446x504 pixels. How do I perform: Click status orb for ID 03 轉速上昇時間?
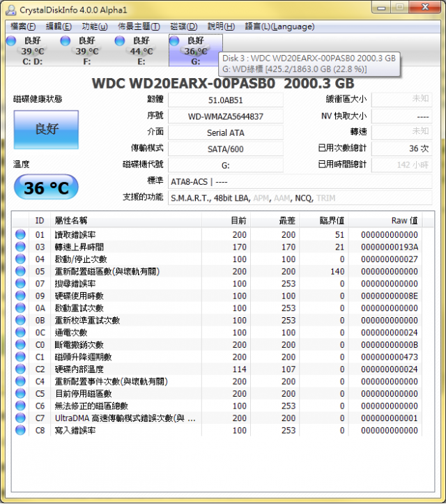[20, 247]
